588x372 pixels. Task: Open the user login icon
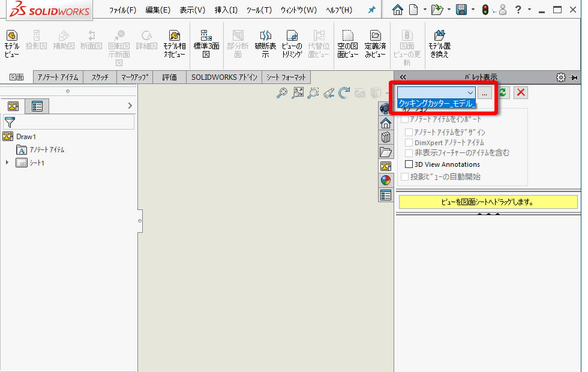click(503, 10)
